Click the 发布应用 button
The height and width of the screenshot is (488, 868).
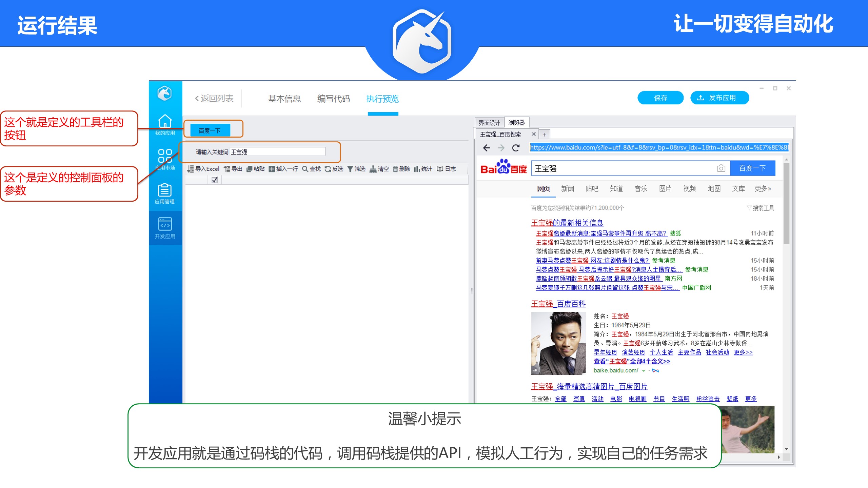pos(719,98)
